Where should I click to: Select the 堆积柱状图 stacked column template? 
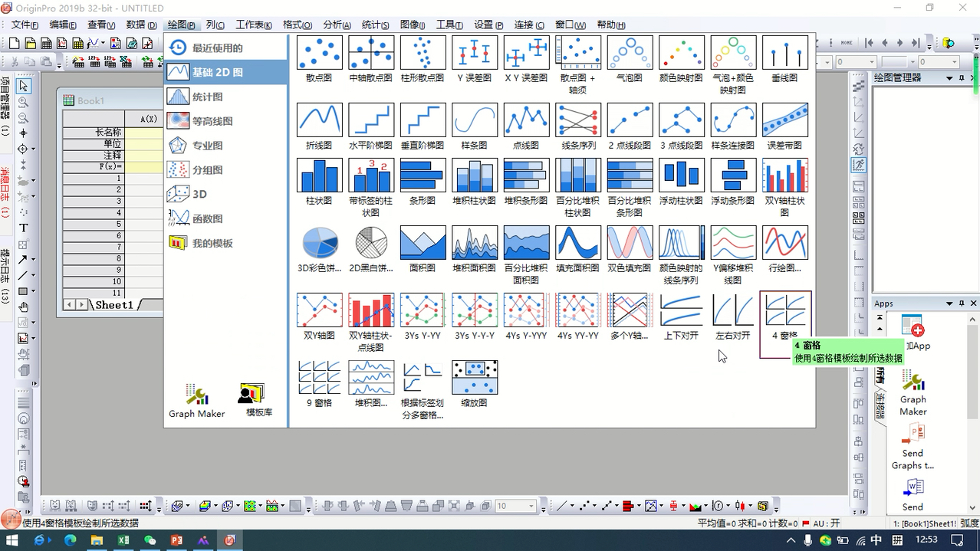pyautogui.click(x=475, y=182)
